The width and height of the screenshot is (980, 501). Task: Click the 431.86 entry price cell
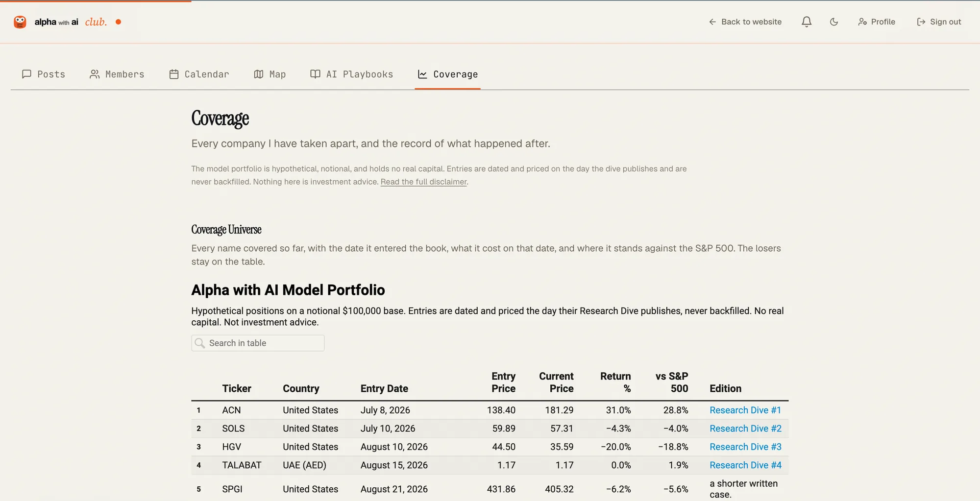pos(501,489)
